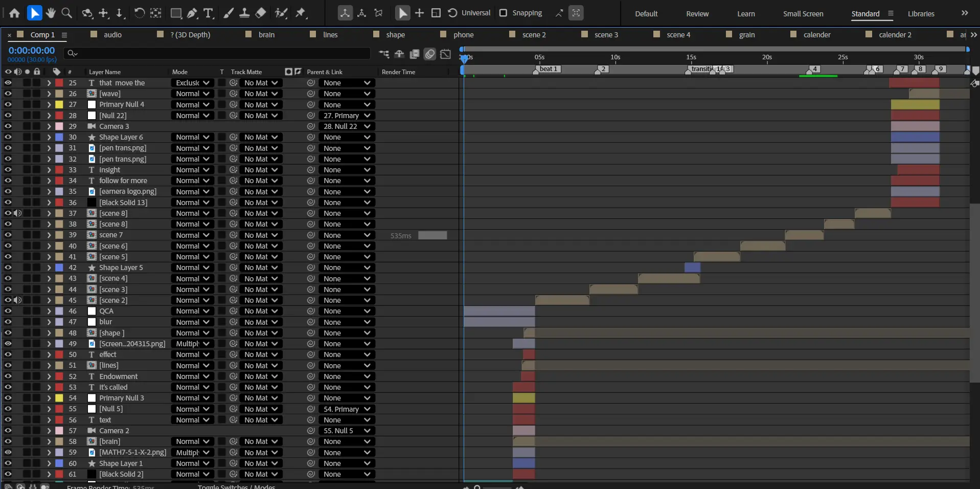Click the yellow label of Primary Null 4

[59, 104]
